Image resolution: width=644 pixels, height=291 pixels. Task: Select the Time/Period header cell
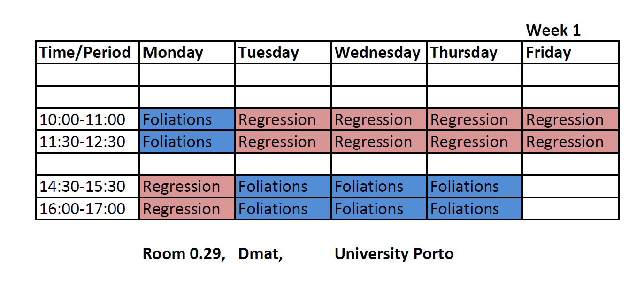(x=87, y=52)
